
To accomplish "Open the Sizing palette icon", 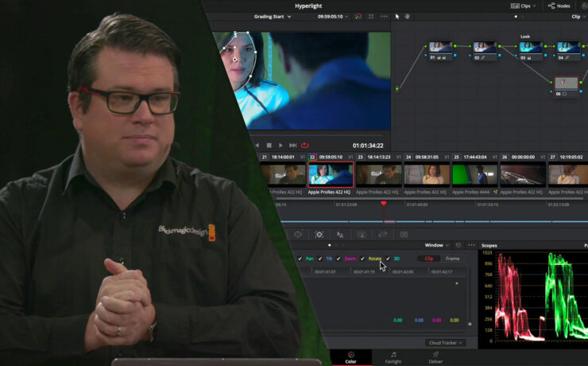I will pos(382,235).
